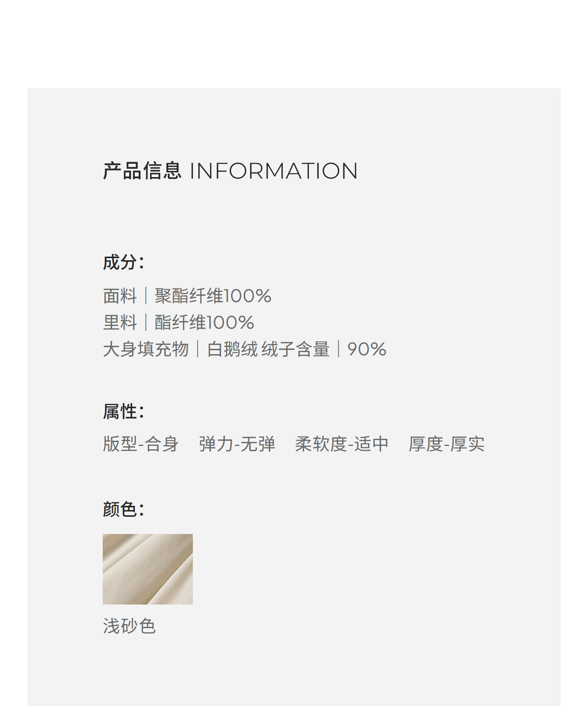Pick the 厚度-厚实 thickness attribute
Viewport: 588px width, 706px height.
click(x=446, y=444)
